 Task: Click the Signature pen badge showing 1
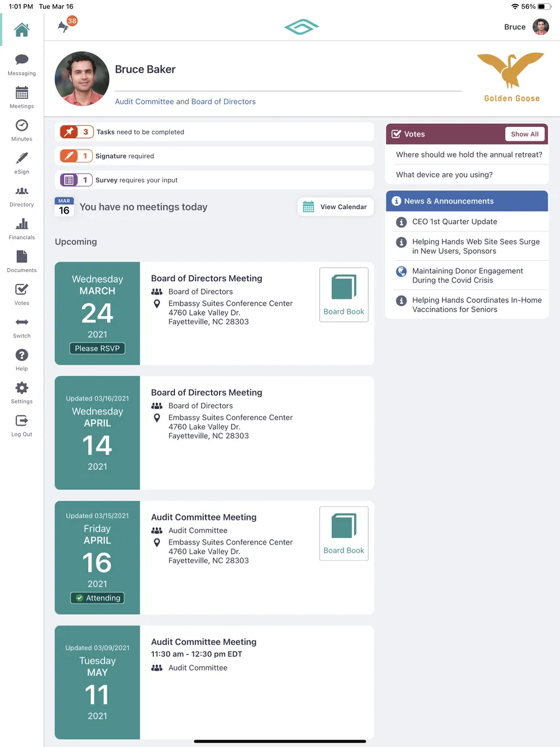pyautogui.click(x=76, y=156)
